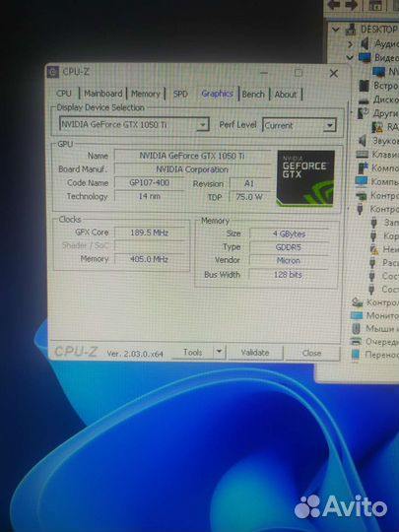Screen dimensions: 399x532
Task: Click the Кор USB hub icon
Action: coord(373,235)
